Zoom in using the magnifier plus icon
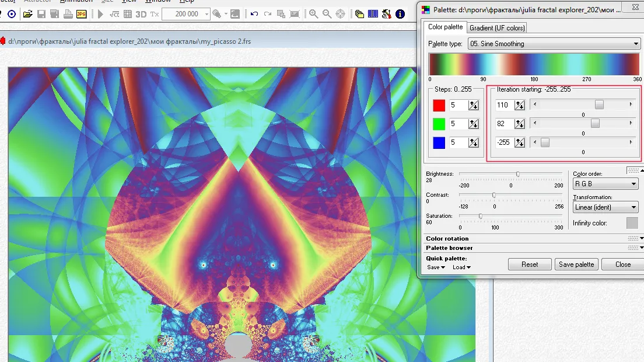644x362 pixels. click(314, 14)
